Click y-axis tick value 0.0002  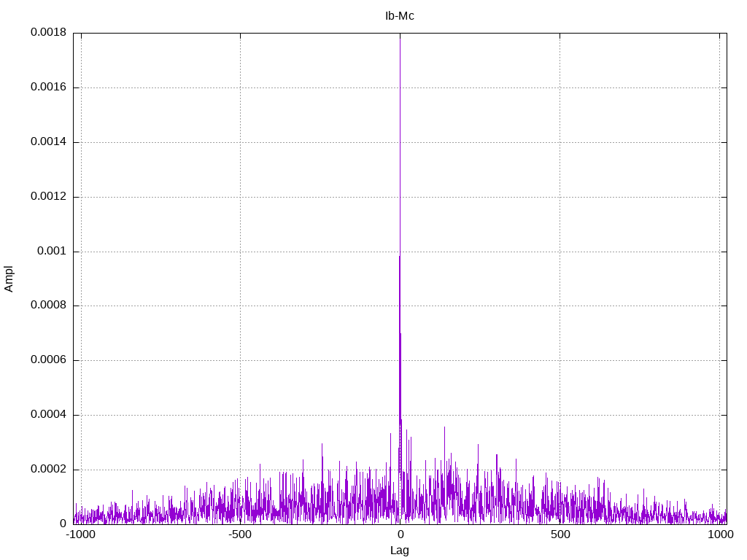pos(49,469)
